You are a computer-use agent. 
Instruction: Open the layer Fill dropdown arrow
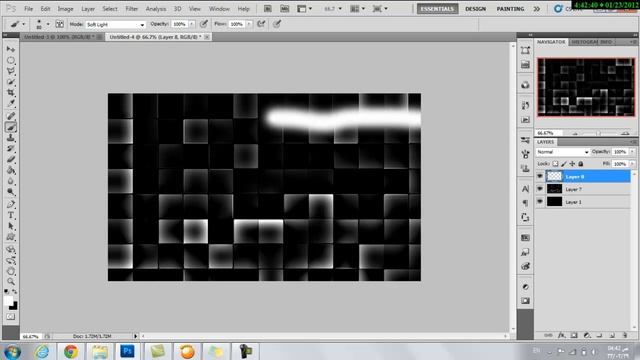[x=632, y=164]
